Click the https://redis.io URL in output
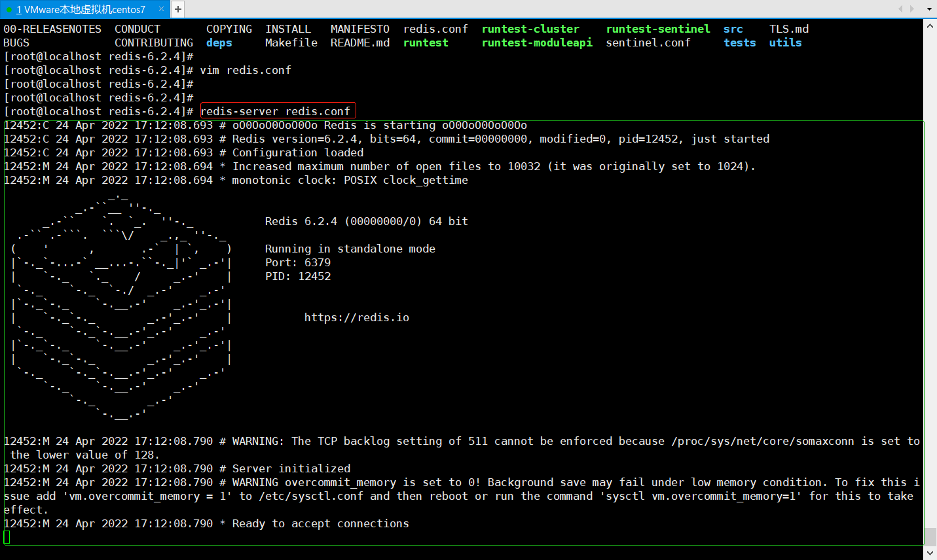The width and height of the screenshot is (937, 560). click(x=357, y=317)
